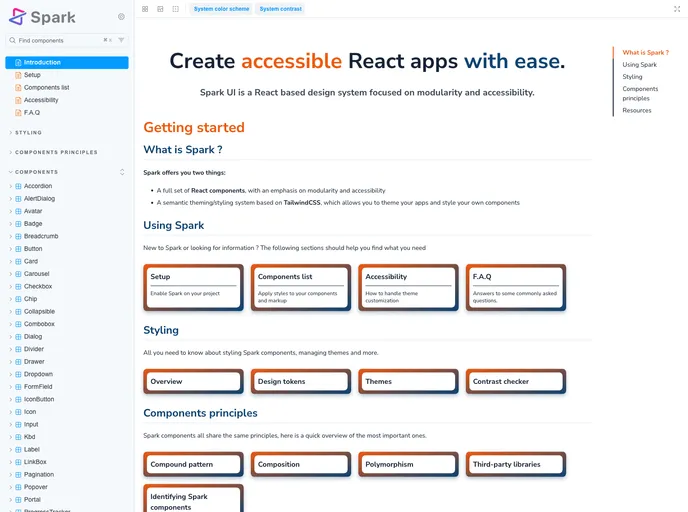
Task: Click the Chip component icon
Action: click(x=18, y=299)
